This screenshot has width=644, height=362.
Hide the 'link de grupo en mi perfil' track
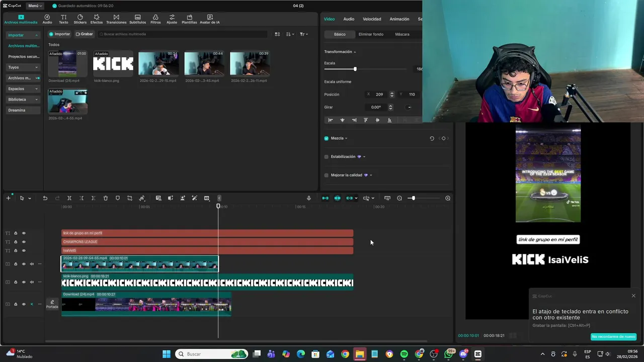pos(24,233)
